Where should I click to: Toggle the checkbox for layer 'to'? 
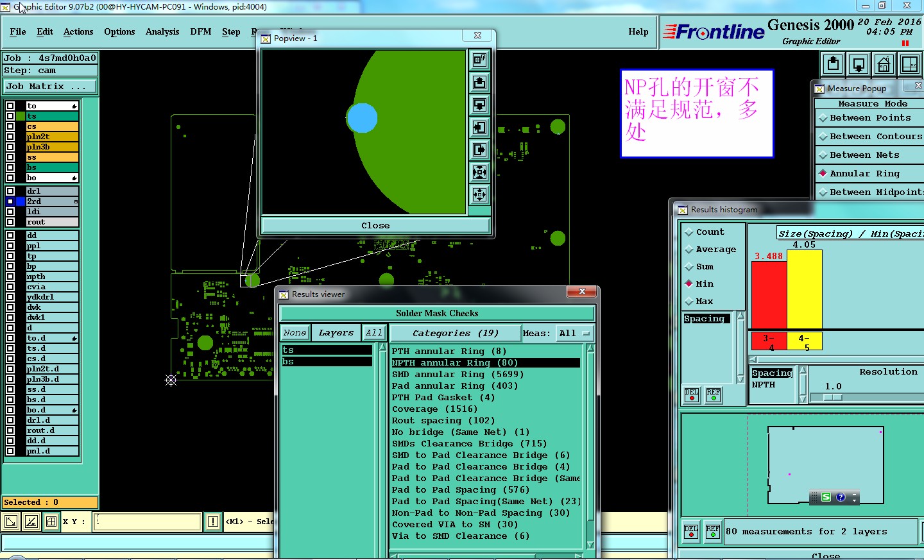pos(10,106)
